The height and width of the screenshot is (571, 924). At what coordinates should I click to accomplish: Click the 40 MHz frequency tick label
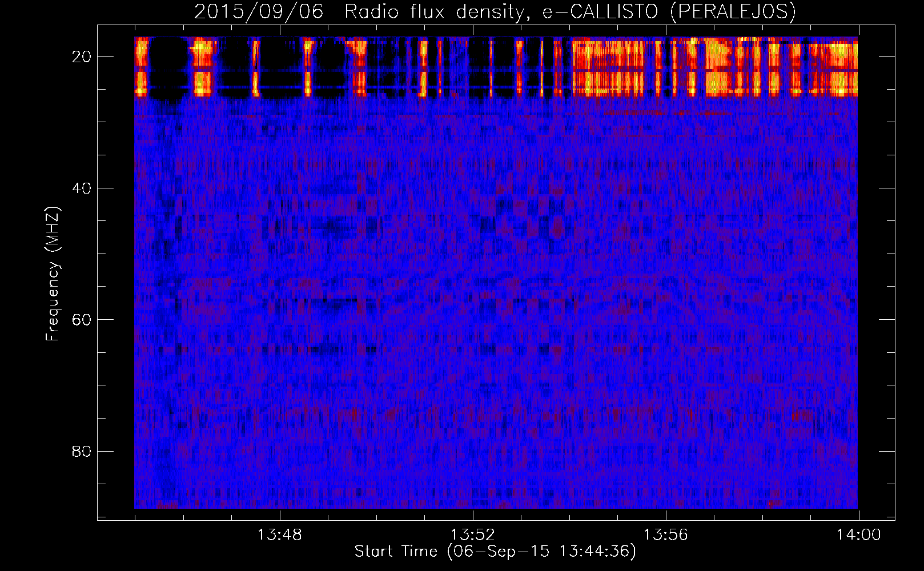point(82,188)
